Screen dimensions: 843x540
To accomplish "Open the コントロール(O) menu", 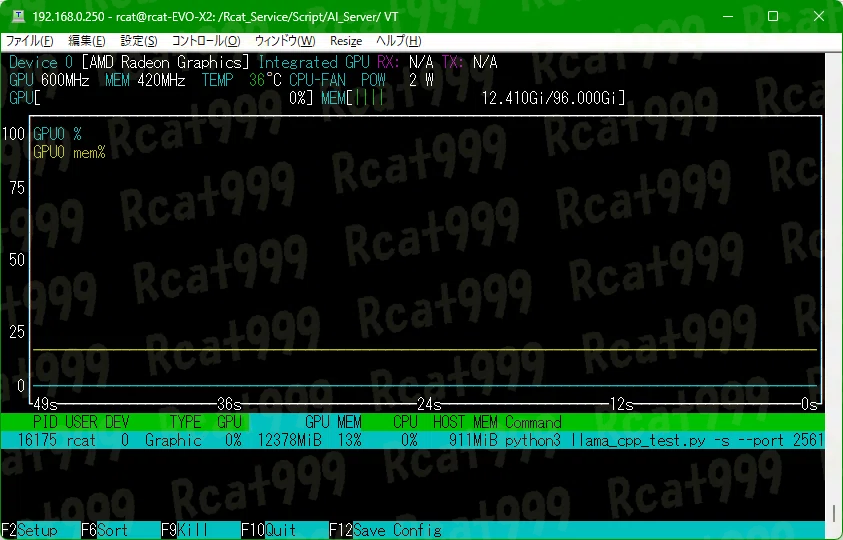I will [x=206, y=41].
